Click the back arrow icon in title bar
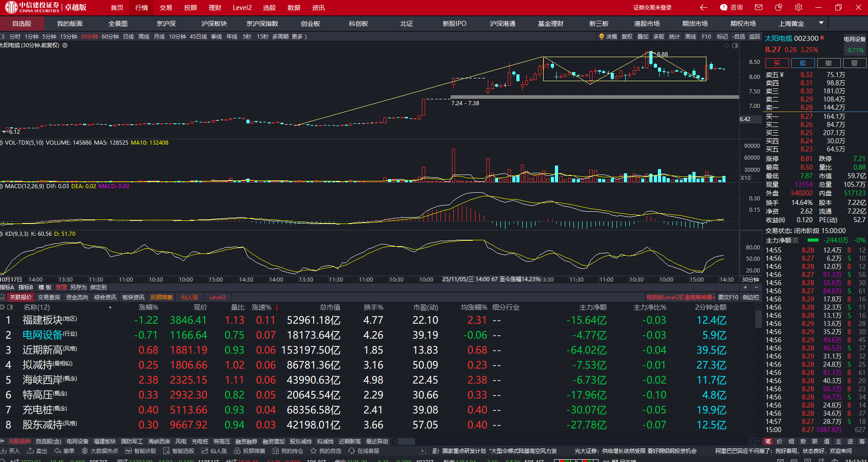Image resolution: width=868 pixels, height=462 pixels. [703, 7]
